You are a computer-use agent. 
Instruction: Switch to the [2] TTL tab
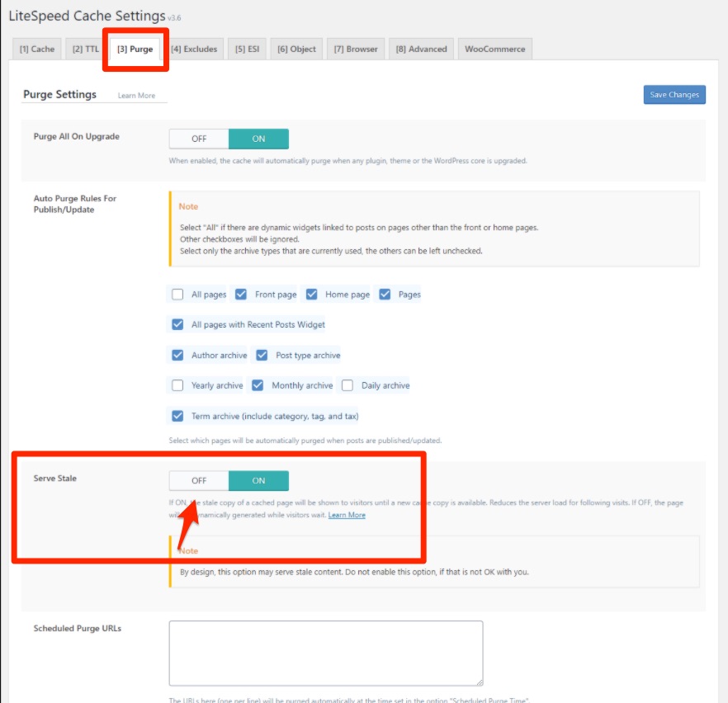85,50
